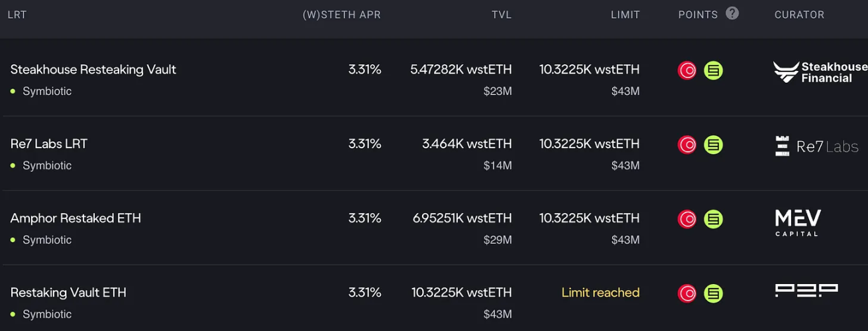Sort by the LIMIT column header

click(625, 15)
